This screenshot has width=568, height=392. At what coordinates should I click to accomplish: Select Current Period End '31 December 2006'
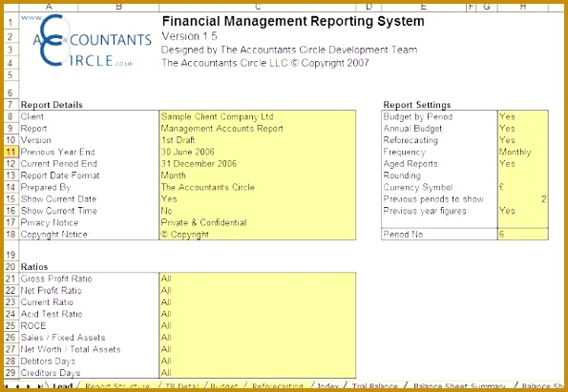pyautogui.click(x=258, y=164)
